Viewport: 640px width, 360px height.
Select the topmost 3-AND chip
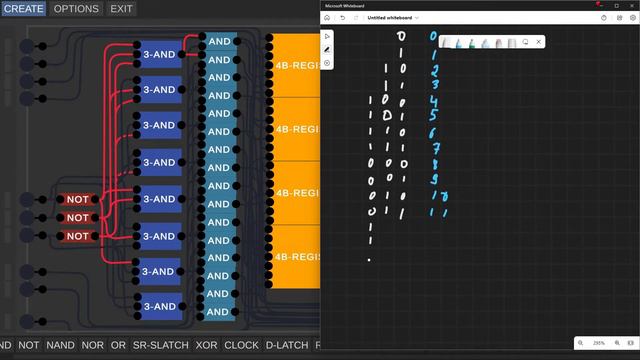(159, 54)
